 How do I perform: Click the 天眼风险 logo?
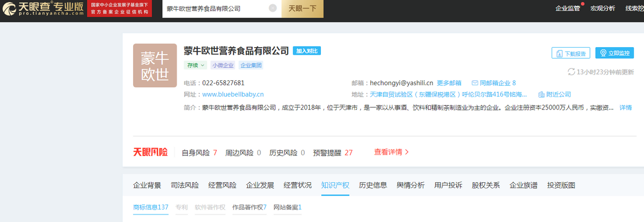[x=150, y=152]
